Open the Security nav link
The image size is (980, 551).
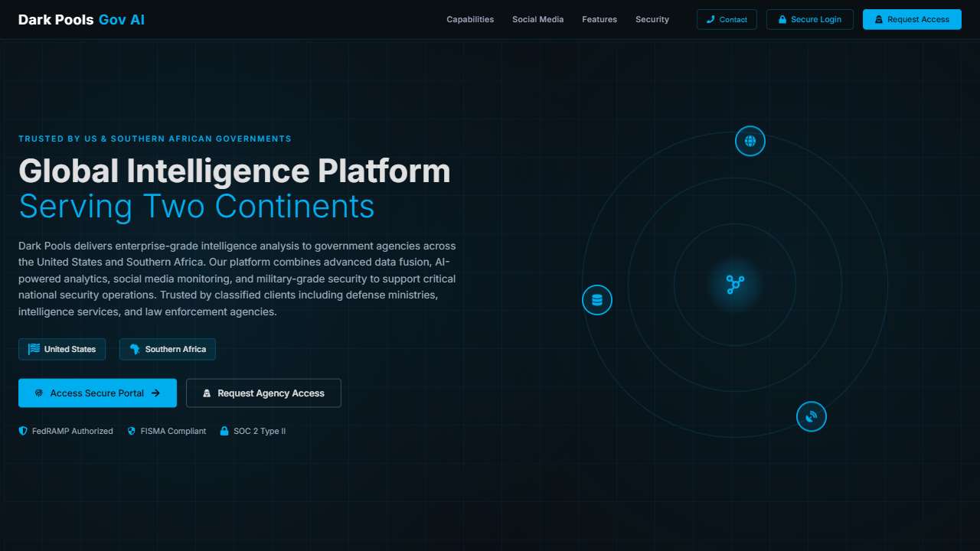point(652,19)
